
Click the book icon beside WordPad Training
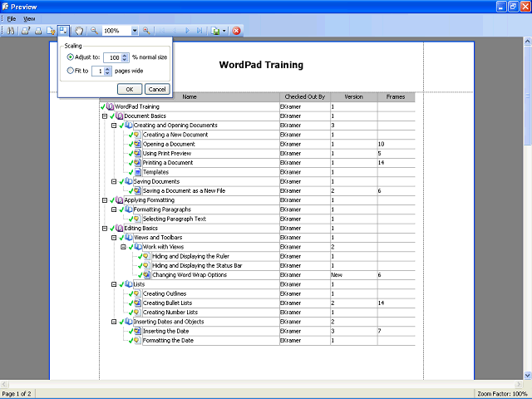tap(110, 106)
